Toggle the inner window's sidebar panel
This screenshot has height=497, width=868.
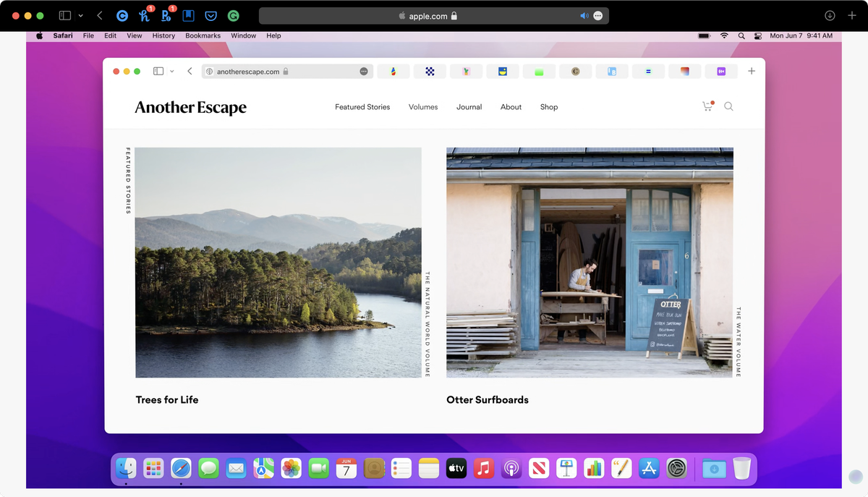point(158,71)
